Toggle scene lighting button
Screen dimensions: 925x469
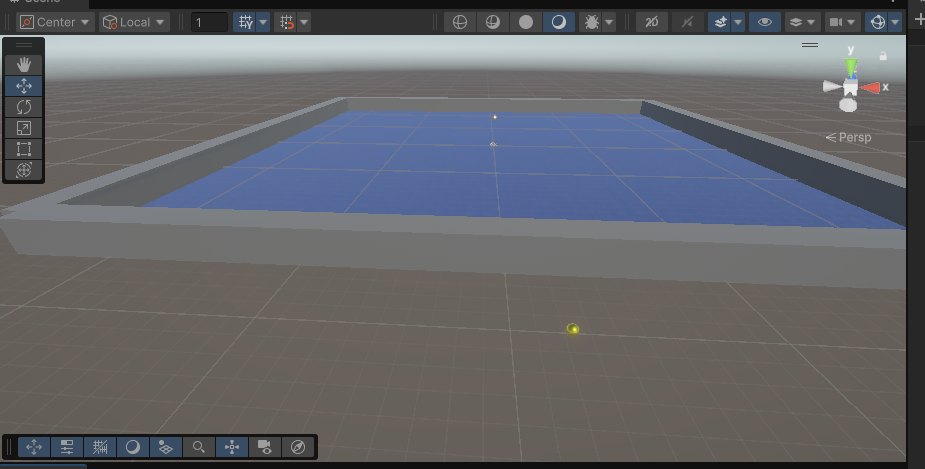tap(687, 22)
